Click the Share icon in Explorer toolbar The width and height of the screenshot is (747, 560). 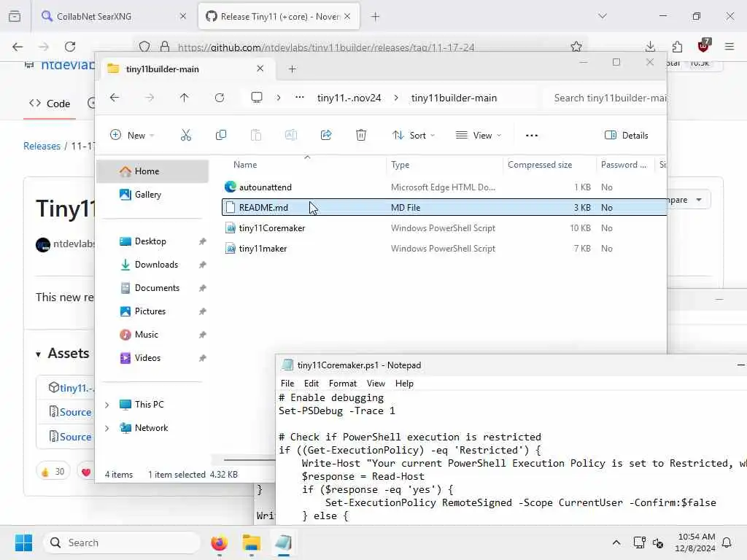point(326,135)
